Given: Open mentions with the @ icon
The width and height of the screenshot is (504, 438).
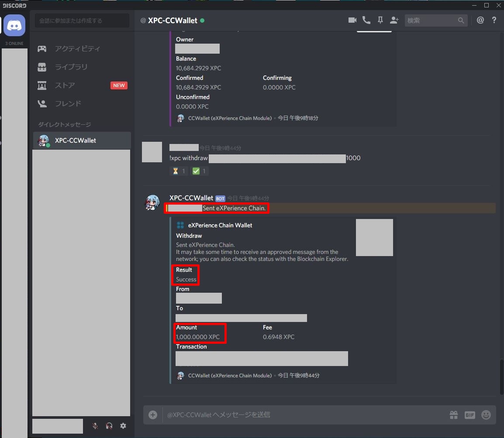Looking at the screenshot, I should click(480, 20).
